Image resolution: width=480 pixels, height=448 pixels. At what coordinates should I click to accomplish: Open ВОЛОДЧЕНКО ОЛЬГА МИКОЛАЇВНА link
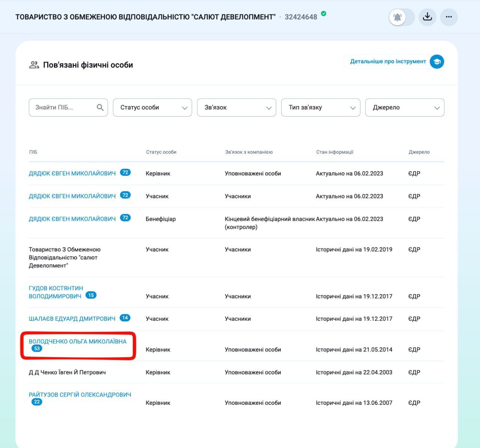[x=78, y=342]
